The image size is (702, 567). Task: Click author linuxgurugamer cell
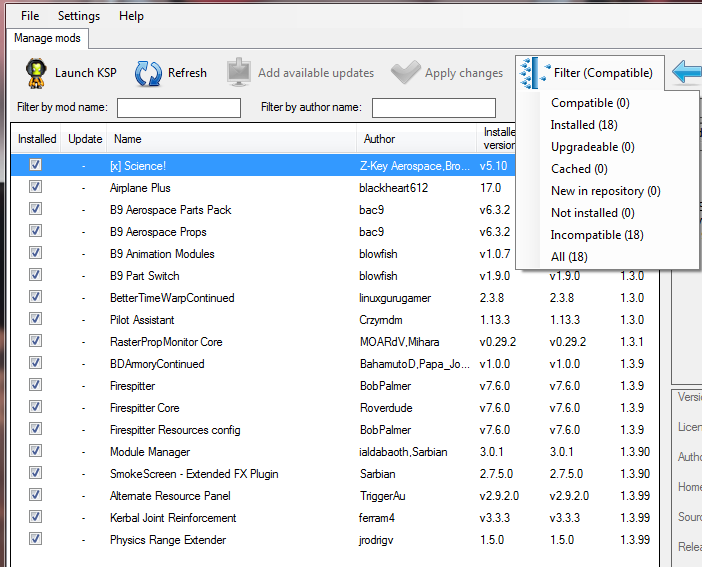395,298
